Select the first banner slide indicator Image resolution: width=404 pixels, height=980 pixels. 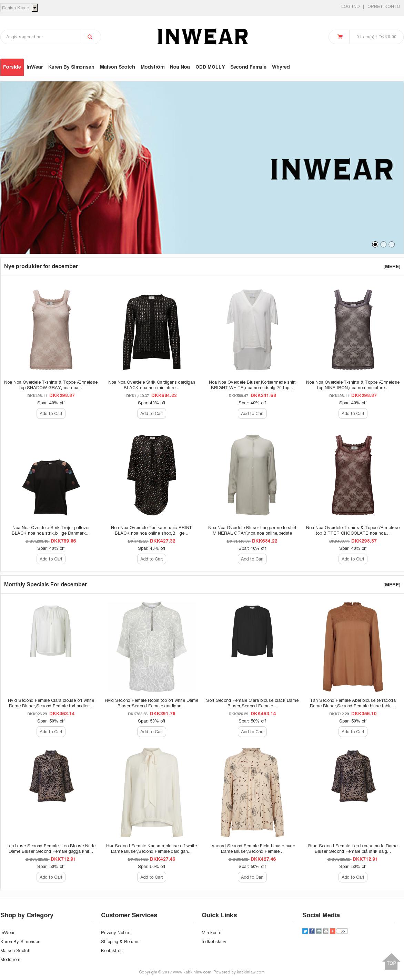(375, 244)
